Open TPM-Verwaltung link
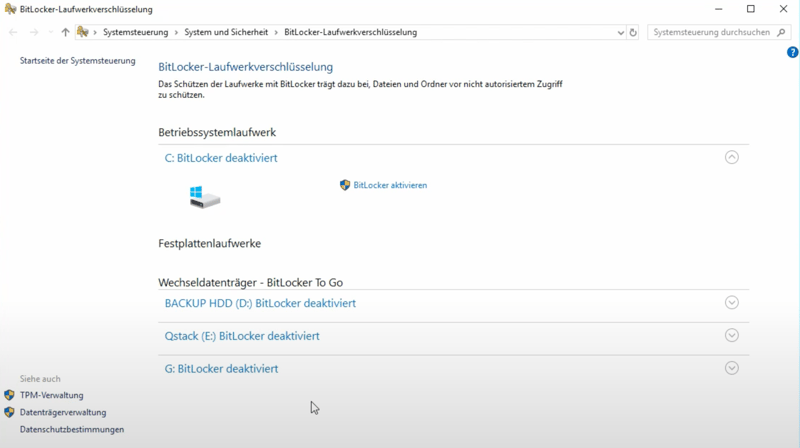Screen dimensions: 800x448 point(52,395)
